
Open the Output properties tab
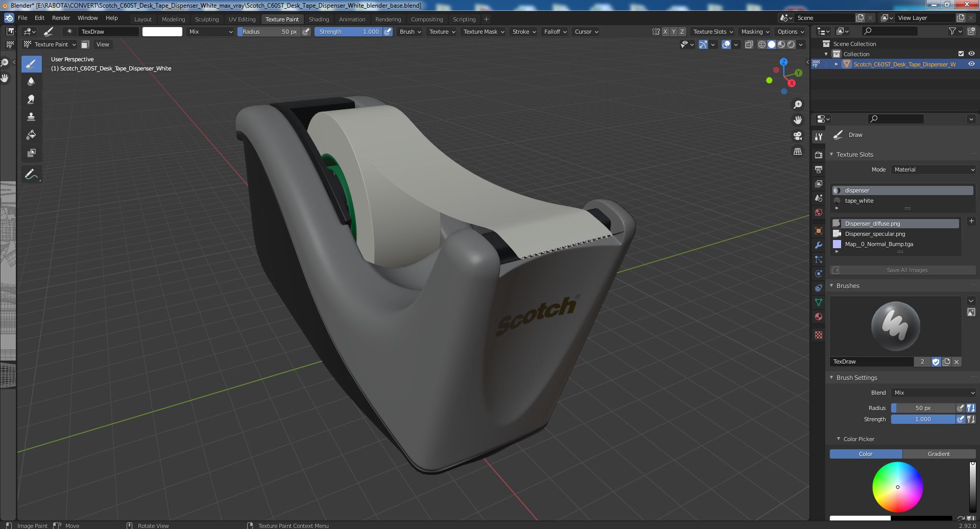pyautogui.click(x=819, y=169)
